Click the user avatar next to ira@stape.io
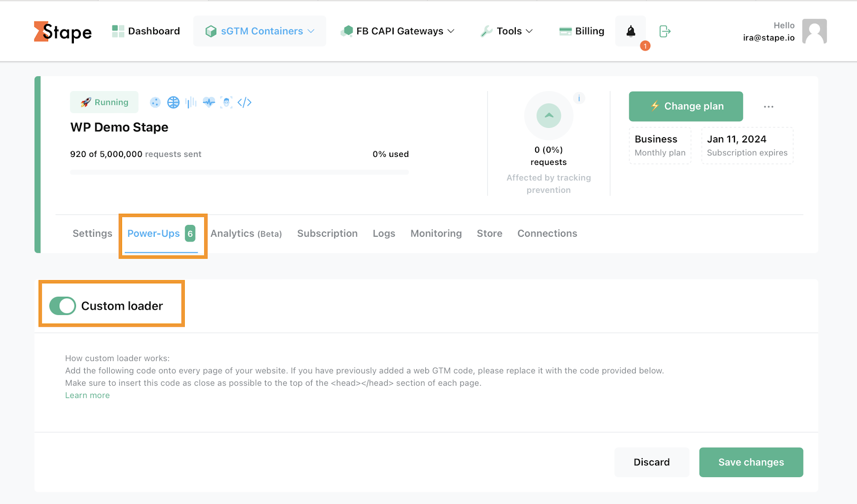 coord(815,31)
